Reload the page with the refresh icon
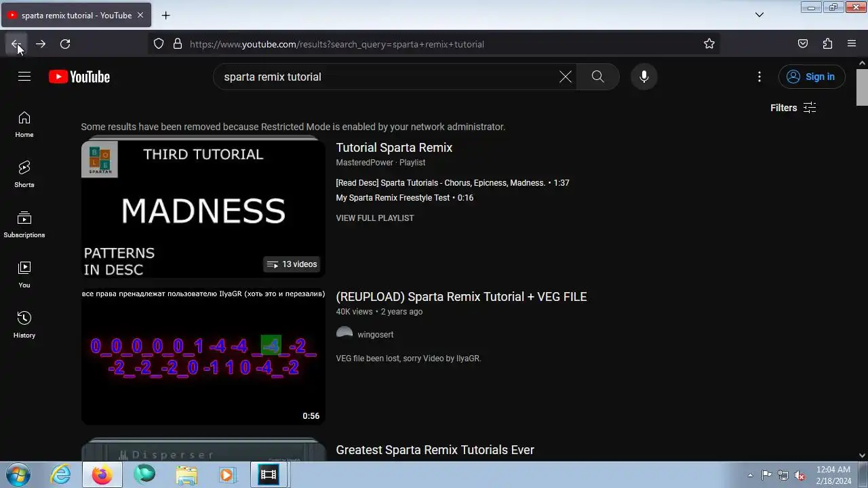The width and height of the screenshot is (868, 488). pos(65,44)
